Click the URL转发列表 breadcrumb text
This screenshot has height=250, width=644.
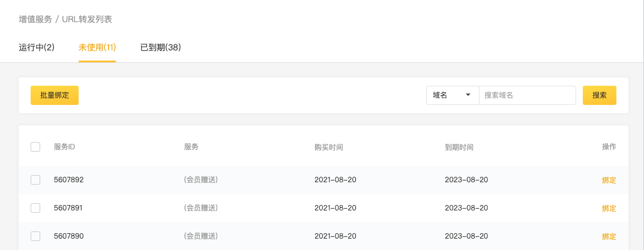(x=87, y=19)
